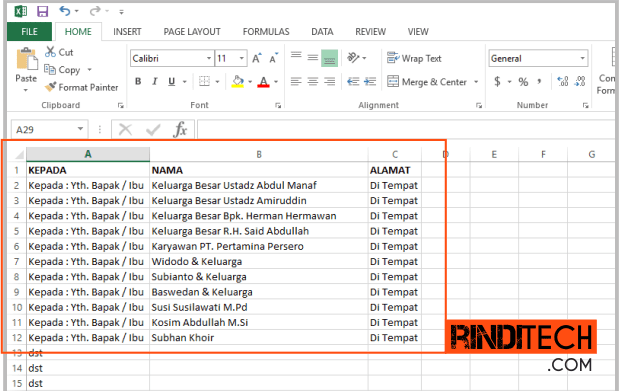Click the Paste clipboard icon
This screenshot has height=391, width=619.
tap(26, 59)
